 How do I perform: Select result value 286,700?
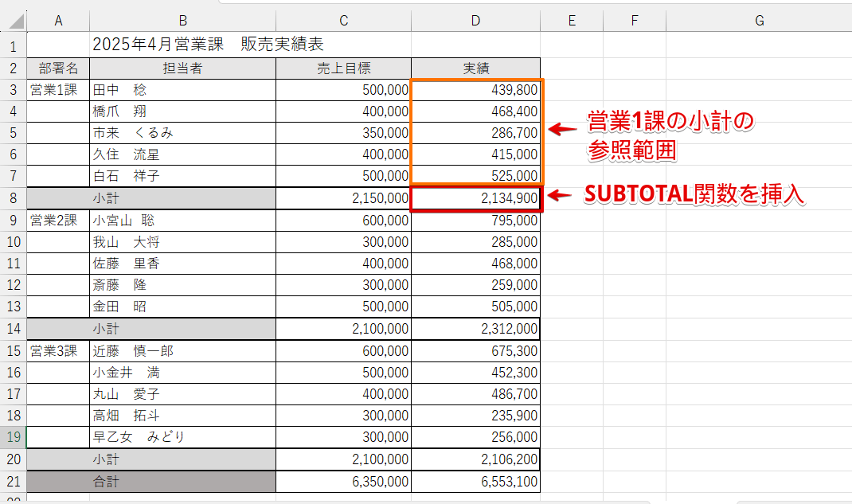click(x=475, y=133)
